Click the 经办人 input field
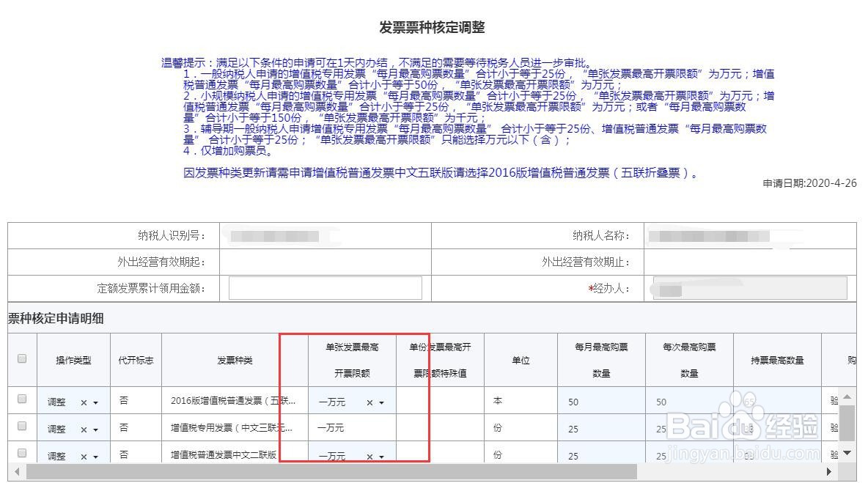Image resolution: width=868 pixels, height=483 pixels. click(x=750, y=288)
